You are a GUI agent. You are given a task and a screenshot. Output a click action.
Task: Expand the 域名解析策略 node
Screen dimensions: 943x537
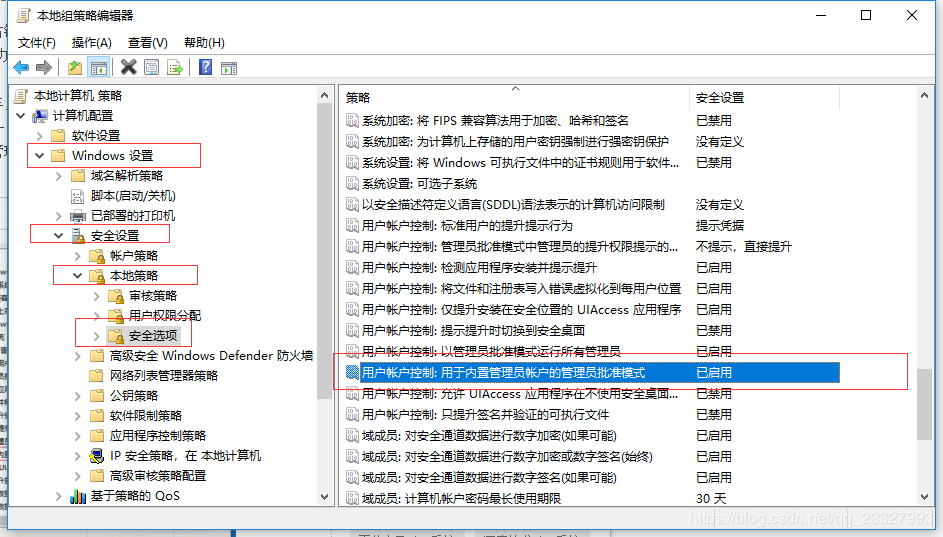pos(58,176)
